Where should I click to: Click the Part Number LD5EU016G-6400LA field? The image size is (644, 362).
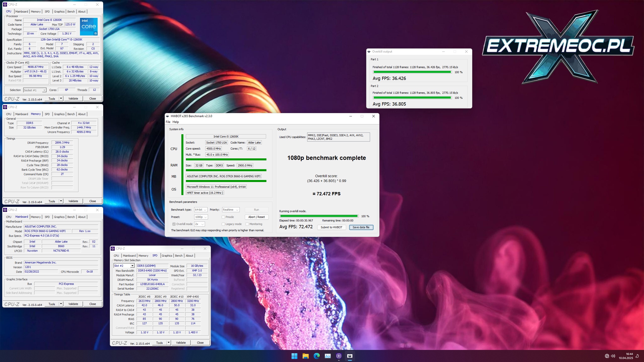[152, 284]
